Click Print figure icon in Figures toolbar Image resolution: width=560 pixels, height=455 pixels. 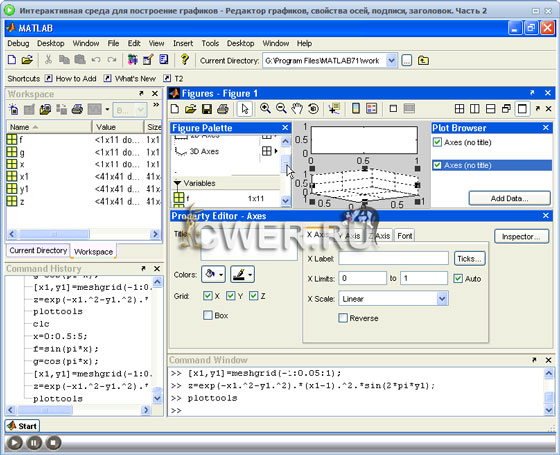click(x=223, y=109)
